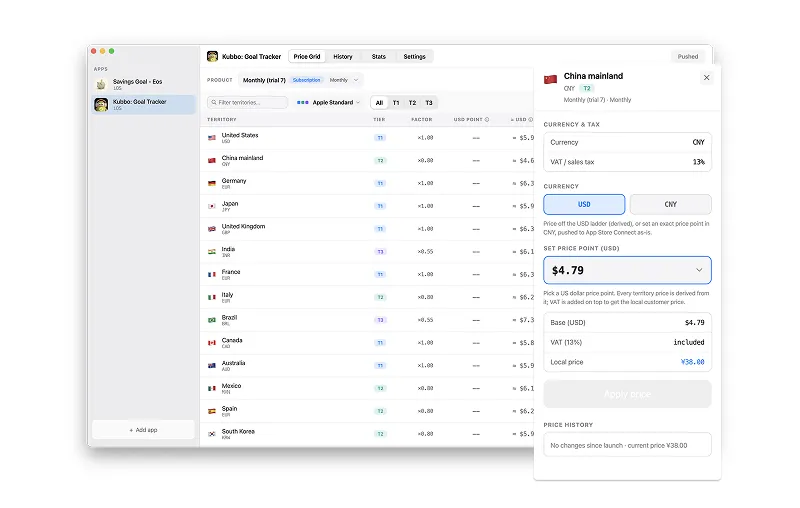Click the Germany flag icon

[212, 183]
